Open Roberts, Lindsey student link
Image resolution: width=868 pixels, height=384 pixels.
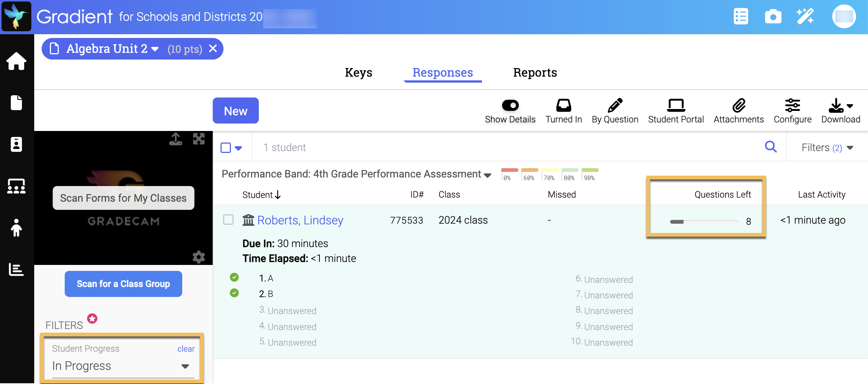click(x=300, y=220)
